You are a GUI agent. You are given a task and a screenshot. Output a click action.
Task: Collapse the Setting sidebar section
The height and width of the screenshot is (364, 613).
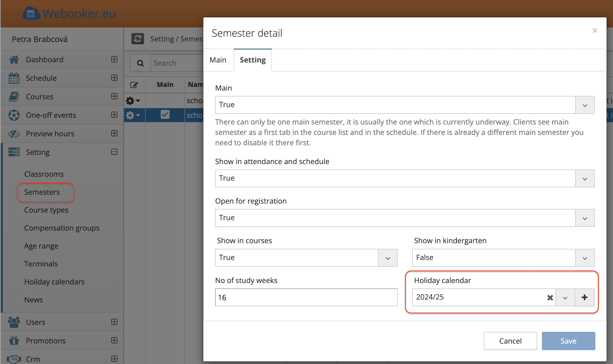[x=114, y=152]
